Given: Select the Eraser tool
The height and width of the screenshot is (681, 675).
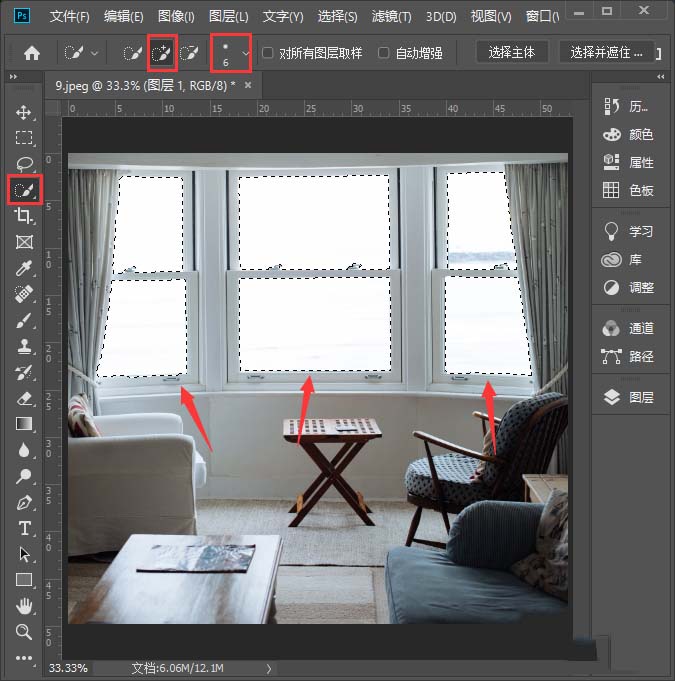Looking at the screenshot, I should point(23,398).
